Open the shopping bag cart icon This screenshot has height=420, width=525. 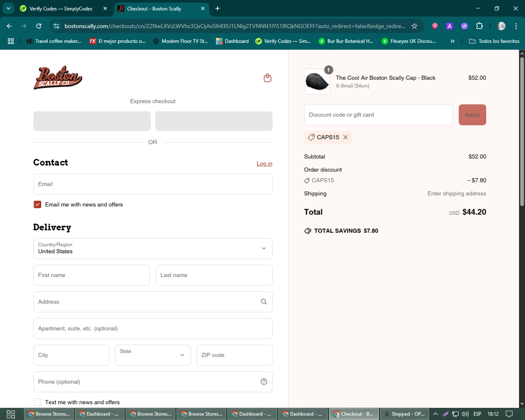[267, 78]
